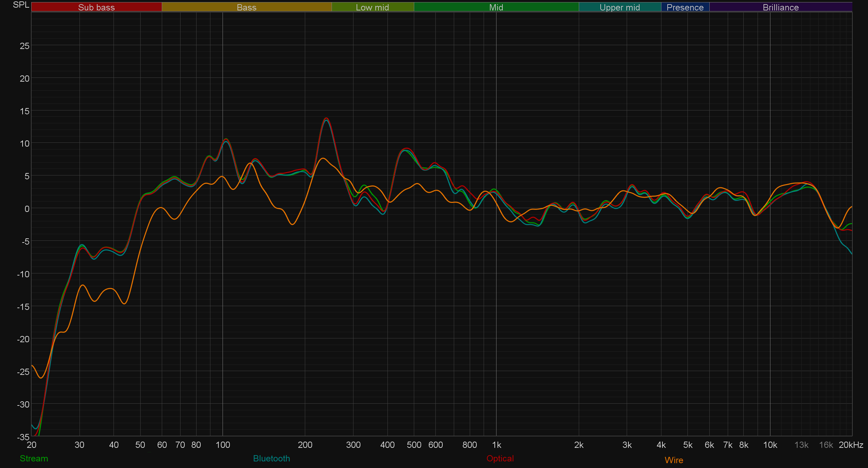Click the SPL axis label

(21, 5)
